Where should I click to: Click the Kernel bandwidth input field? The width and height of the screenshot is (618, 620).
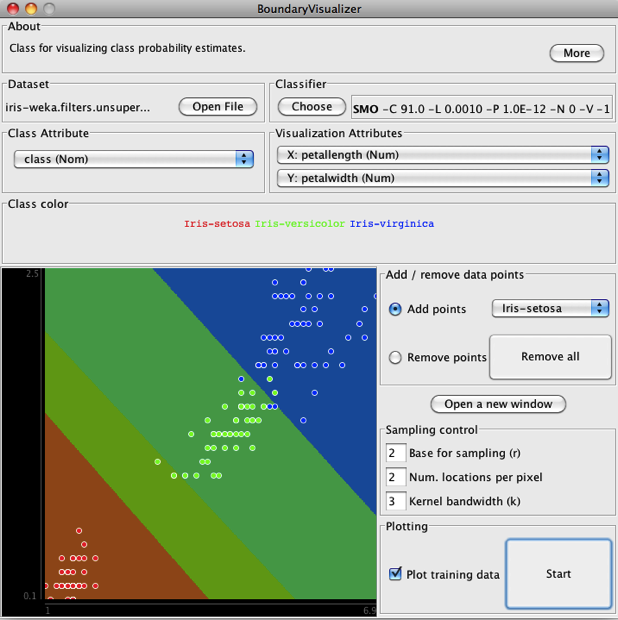click(x=394, y=501)
